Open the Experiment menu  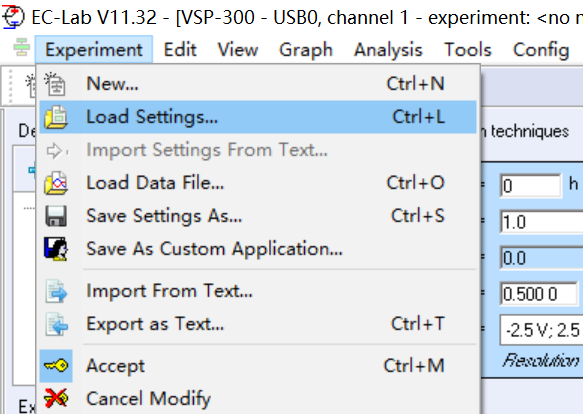click(94, 49)
